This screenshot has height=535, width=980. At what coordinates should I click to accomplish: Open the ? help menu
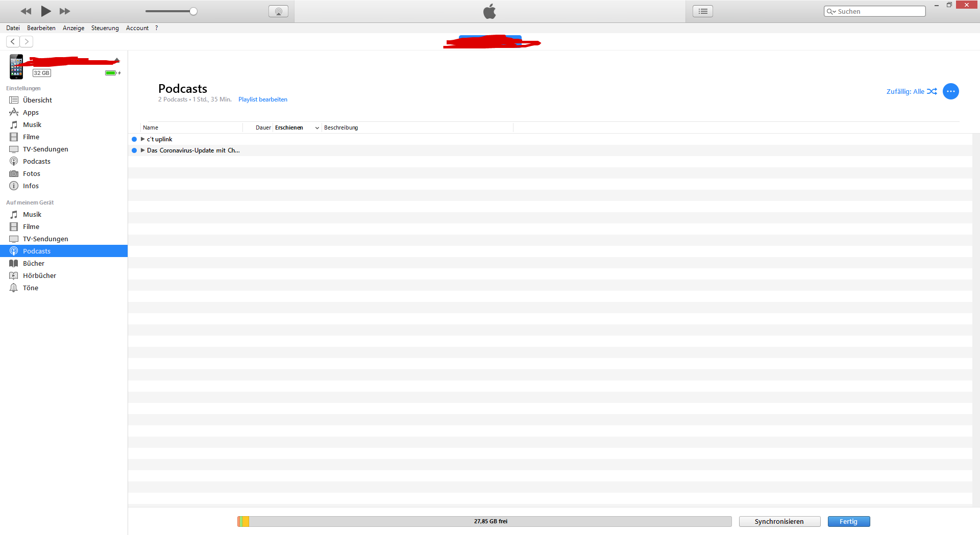(157, 28)
